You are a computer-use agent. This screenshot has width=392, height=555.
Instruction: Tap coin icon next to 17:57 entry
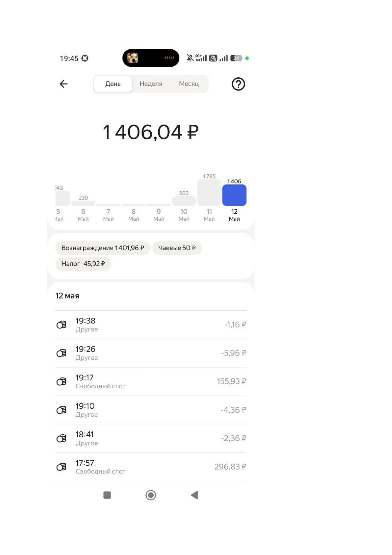[61, 467]
